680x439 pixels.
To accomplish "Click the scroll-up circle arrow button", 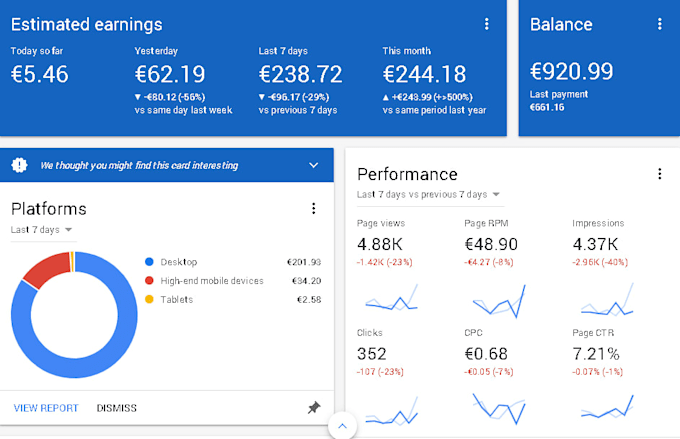I will (x=342, y=427).
